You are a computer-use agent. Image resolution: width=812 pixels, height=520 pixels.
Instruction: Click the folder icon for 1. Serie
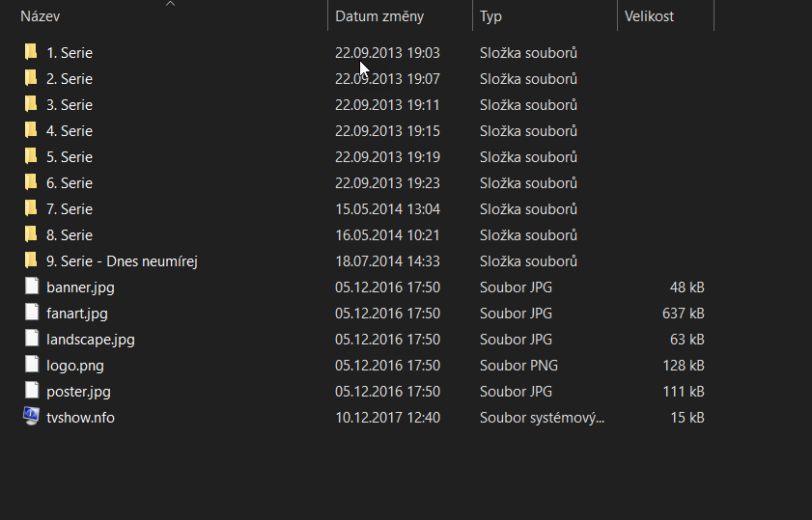[x=31, y=52]
